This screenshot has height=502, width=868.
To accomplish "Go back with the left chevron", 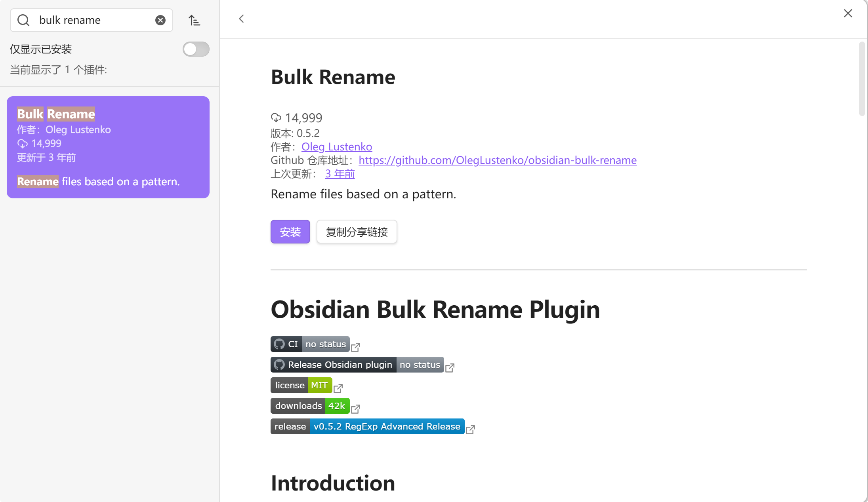I will tap(241, 19).
